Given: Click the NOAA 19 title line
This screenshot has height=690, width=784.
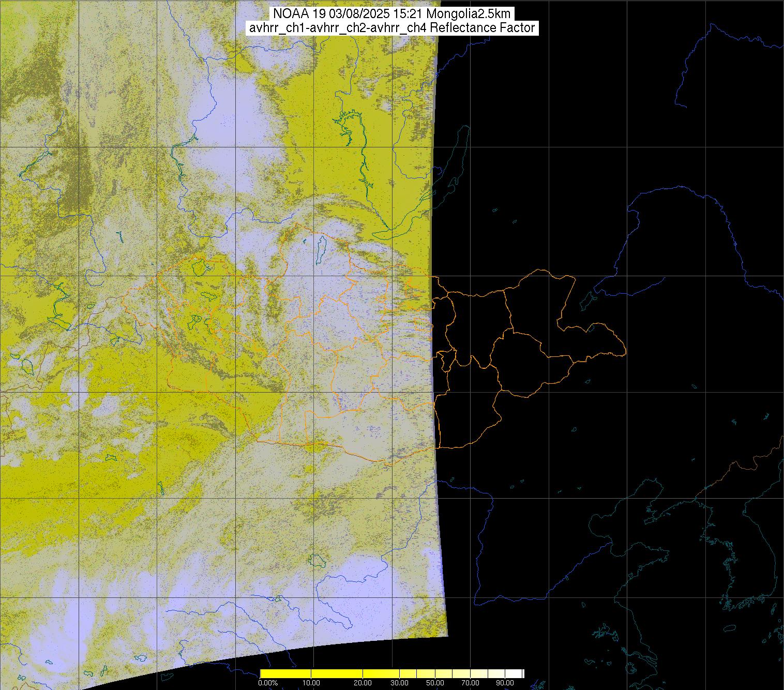Looking at the screenshot, I should pos(391,13).
